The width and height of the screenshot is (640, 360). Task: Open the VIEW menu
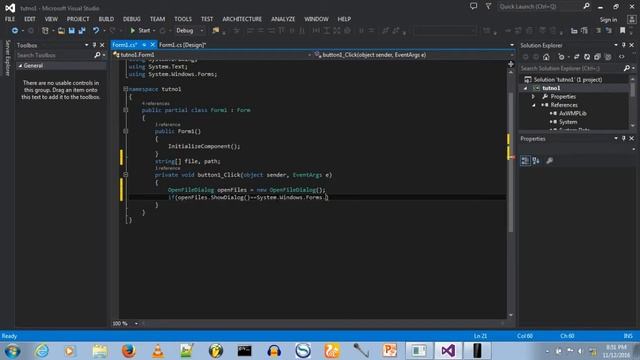pos(51,19)
